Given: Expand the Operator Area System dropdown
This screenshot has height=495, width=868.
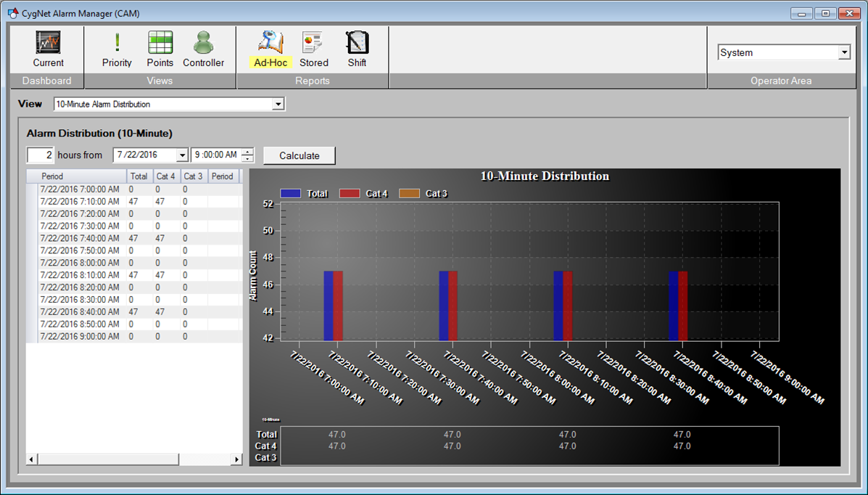Looking at the screenshot, I should (844, 53).
